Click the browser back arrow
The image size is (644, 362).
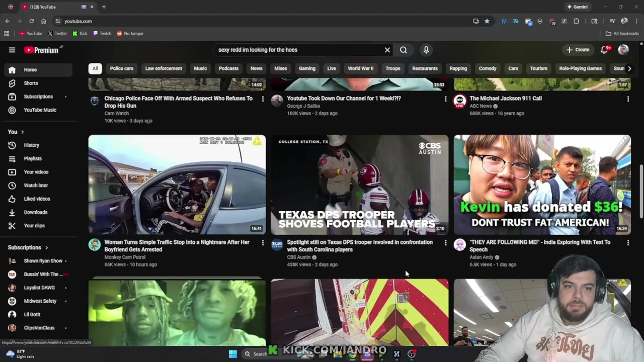pos(7,21)
